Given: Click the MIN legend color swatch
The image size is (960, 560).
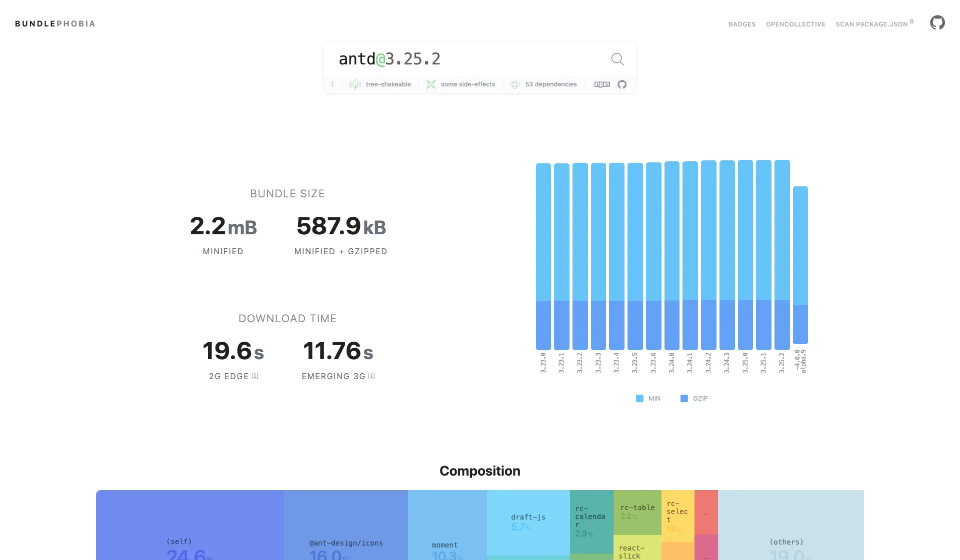Looking at the screenshot, I should pos(639,398).
